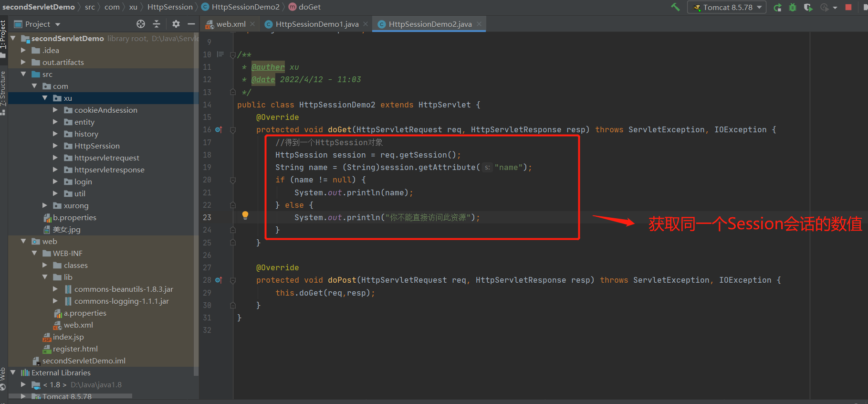This screenshot has height=404, width=868.
Task: Start debugging with the green bug icon
Action: 793,7
